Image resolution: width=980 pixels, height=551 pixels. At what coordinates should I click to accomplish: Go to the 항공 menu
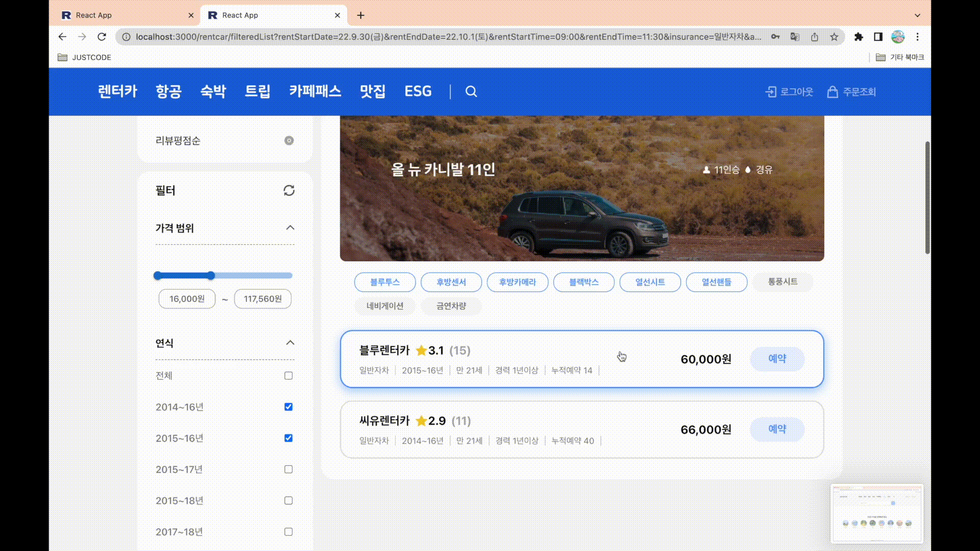[x=168, y=91]
